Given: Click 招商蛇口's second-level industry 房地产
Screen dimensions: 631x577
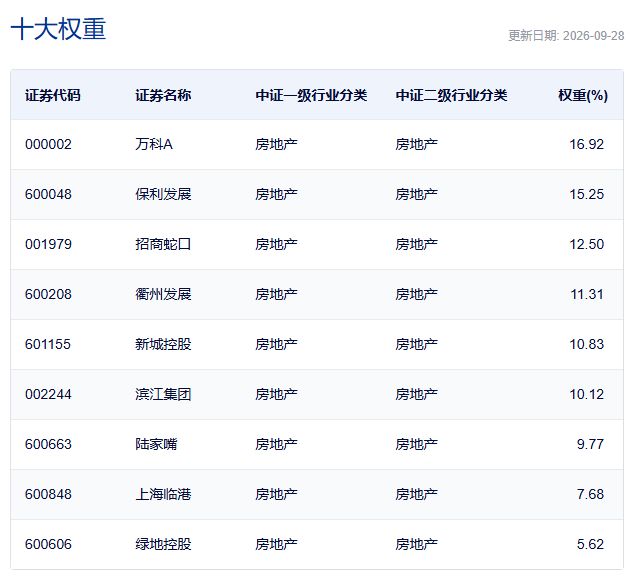Looking at the screenshot, I should click(416, 244).
